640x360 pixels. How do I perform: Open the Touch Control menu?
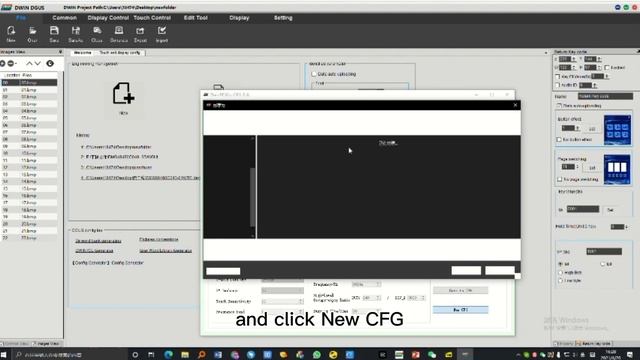point(152,18)
